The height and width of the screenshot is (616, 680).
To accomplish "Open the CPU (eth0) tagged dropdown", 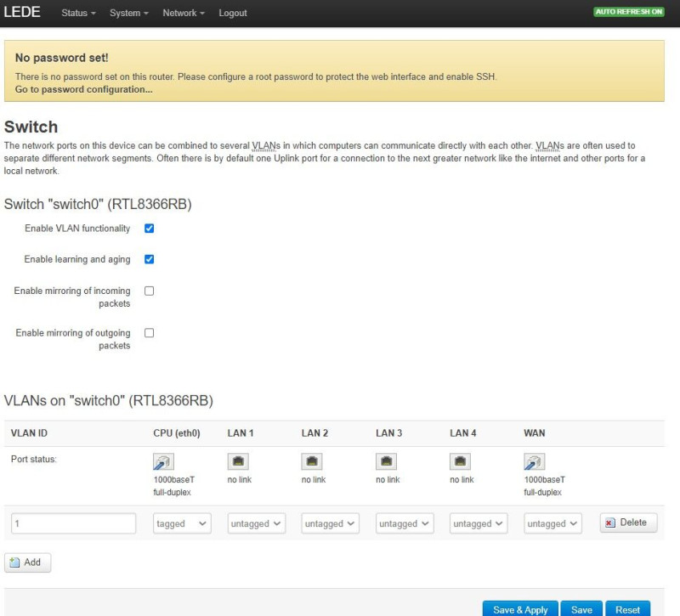I will (x=182, y=523).
